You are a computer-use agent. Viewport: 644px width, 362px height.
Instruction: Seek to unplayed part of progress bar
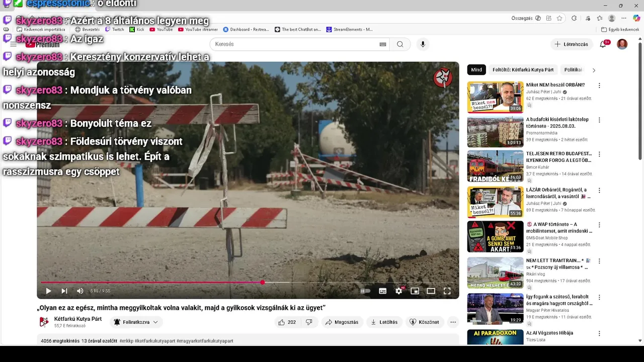click(x=358, y=283)
